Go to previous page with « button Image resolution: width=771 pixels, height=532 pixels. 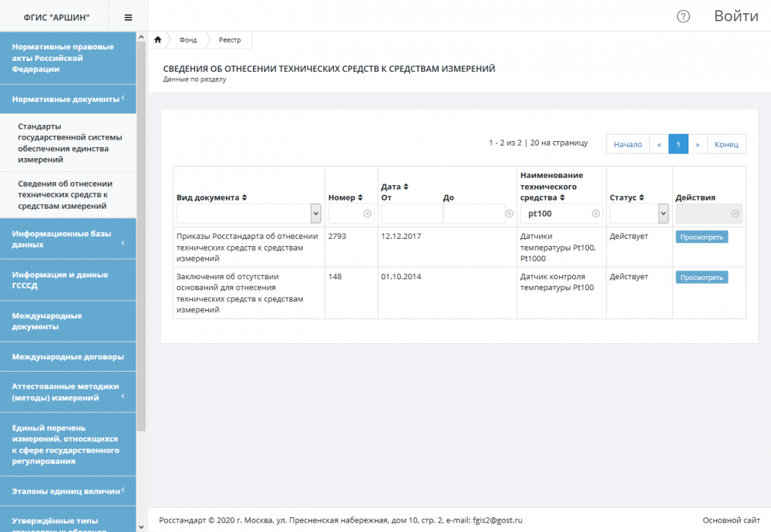659,144
